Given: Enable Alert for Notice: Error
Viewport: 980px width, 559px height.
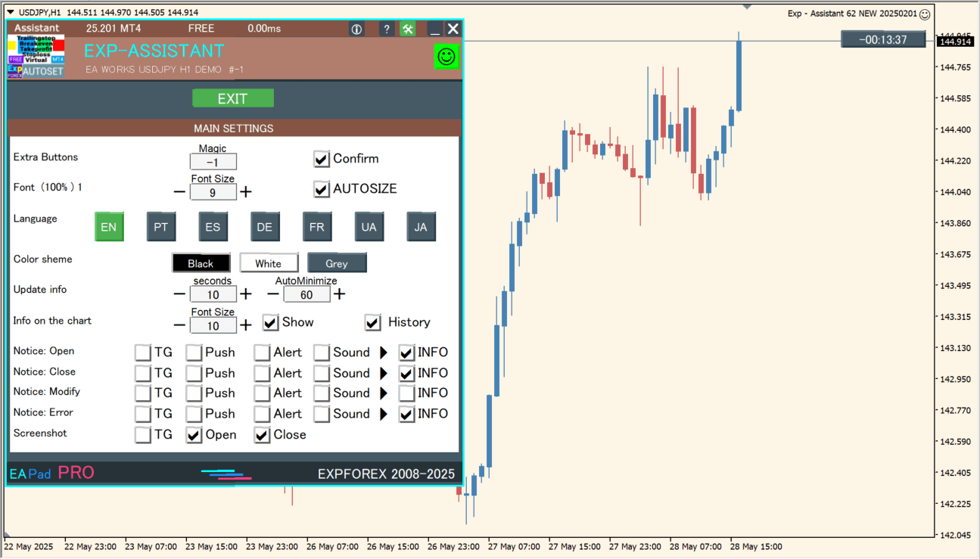Looking at the screenshot, I should pos(263,414).
